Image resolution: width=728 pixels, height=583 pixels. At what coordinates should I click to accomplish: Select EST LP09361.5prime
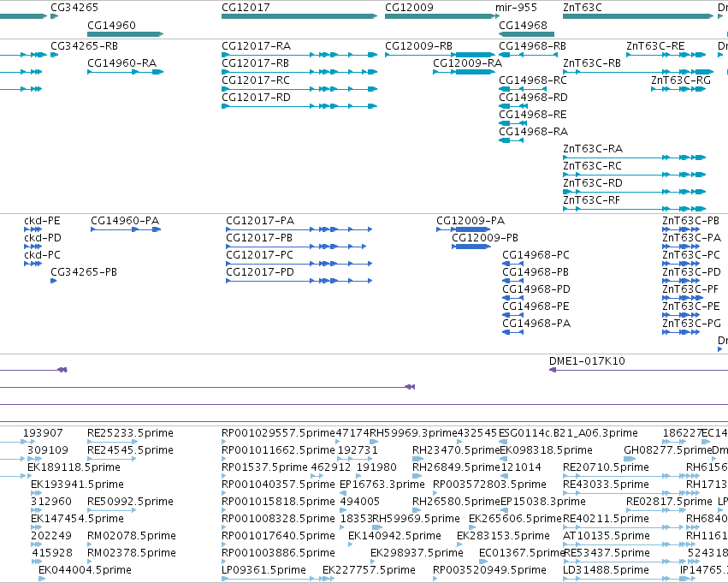pyautogui.click(x=263, y=570)
